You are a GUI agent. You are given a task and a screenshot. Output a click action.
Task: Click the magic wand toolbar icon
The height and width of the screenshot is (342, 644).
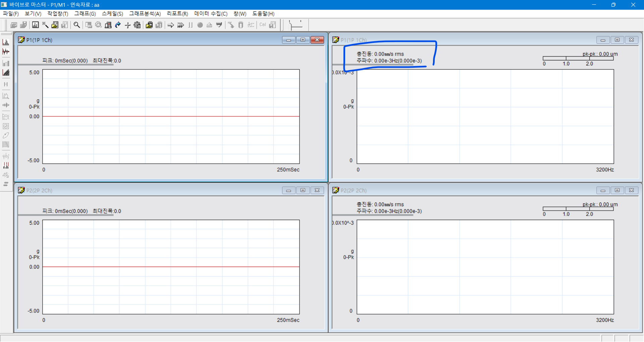coord(45,25)
